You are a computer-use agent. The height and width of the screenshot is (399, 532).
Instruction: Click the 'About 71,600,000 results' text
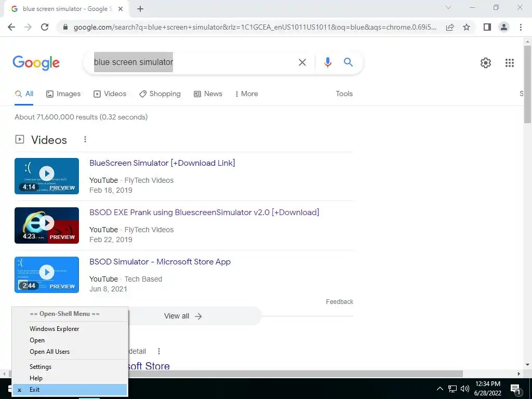click(82, 117)
